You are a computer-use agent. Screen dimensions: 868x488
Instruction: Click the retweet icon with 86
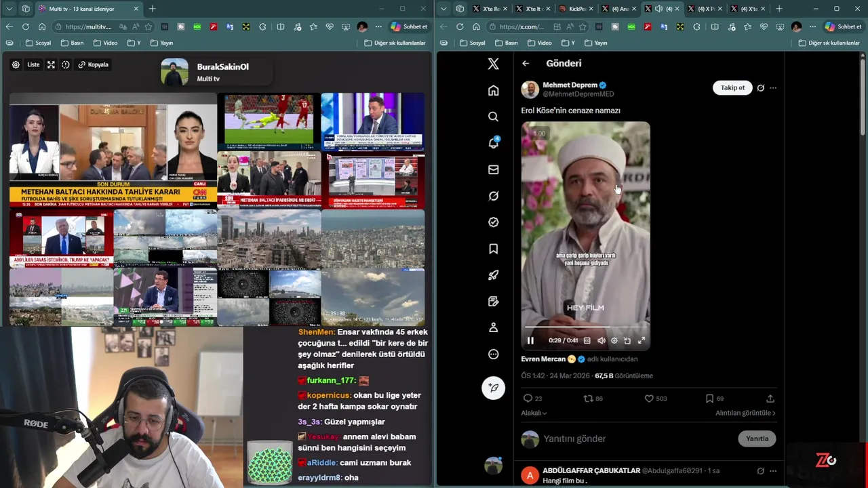588,399
